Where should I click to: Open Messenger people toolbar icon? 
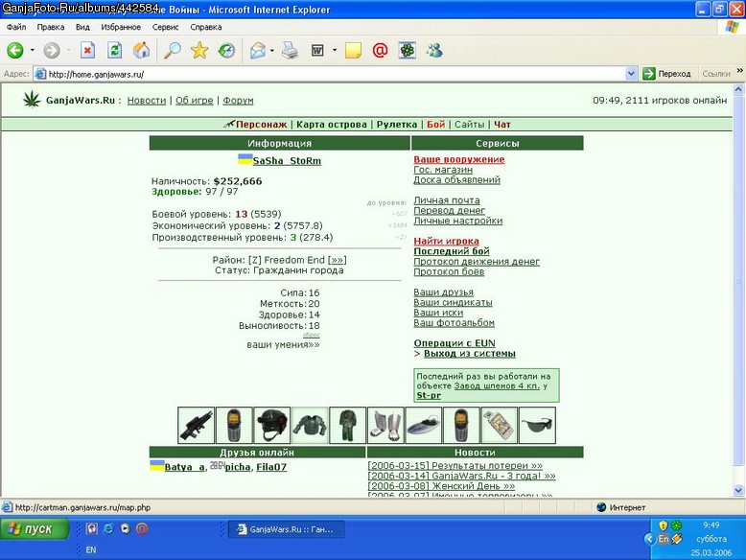[435, 51]
